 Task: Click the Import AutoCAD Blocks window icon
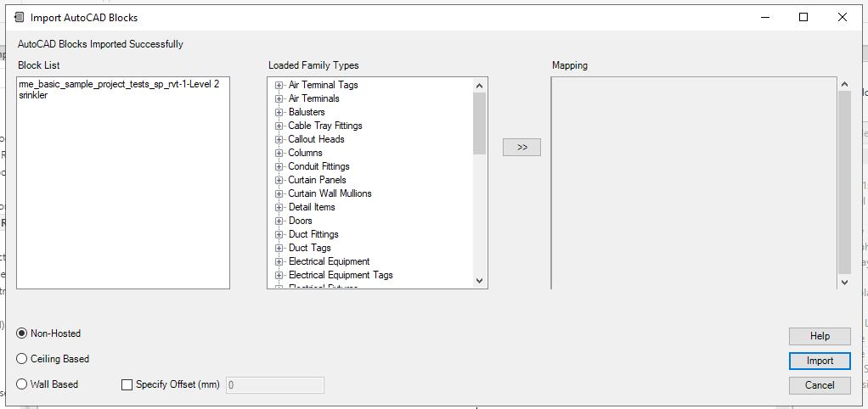click(x=18, y=17)
